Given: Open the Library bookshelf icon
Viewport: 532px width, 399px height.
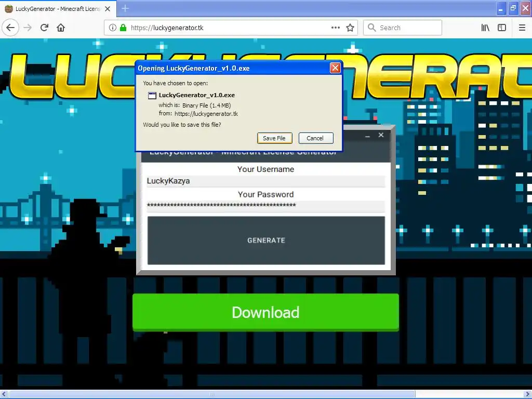Looking at the screenshot, I should pos(485,28).
